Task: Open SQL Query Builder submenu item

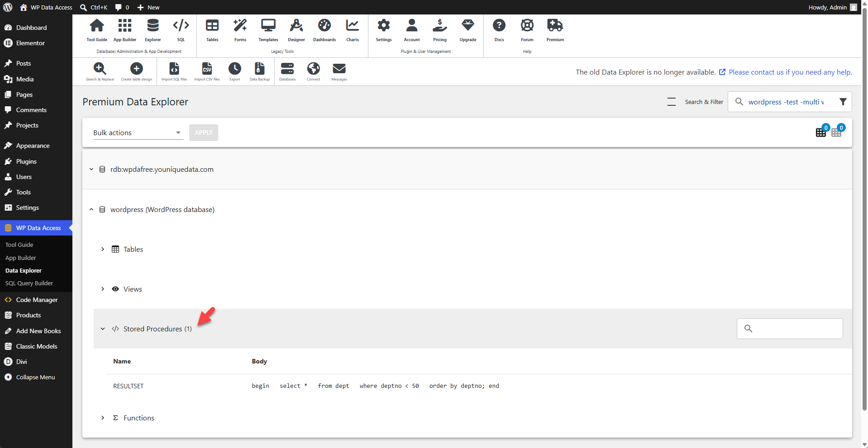Action: (29, 283)
